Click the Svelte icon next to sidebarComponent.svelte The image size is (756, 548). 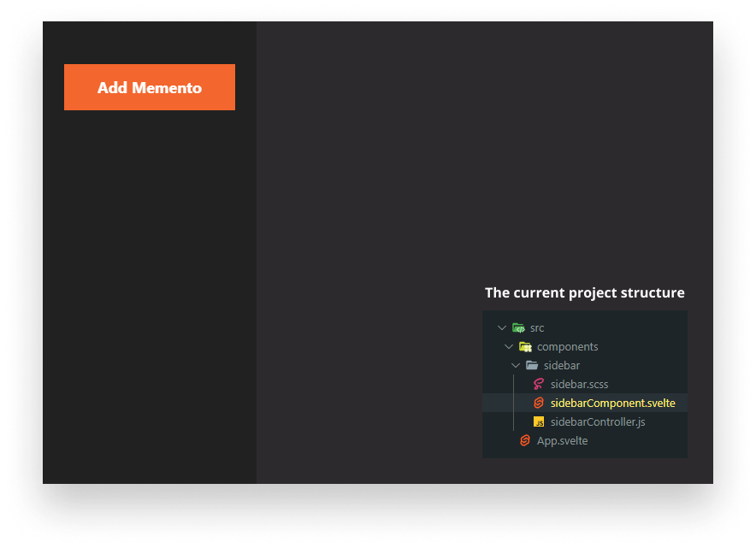[539, 403]
